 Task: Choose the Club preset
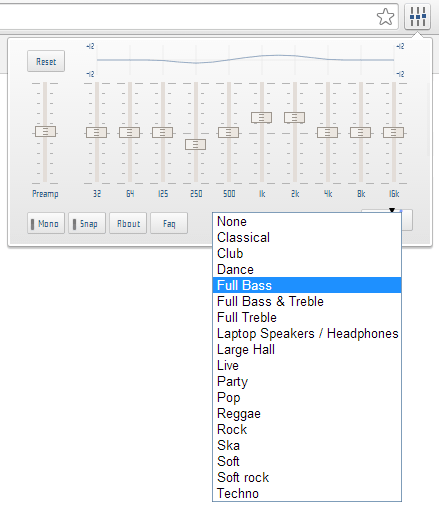pyautogui.click(x=307, y=253)
